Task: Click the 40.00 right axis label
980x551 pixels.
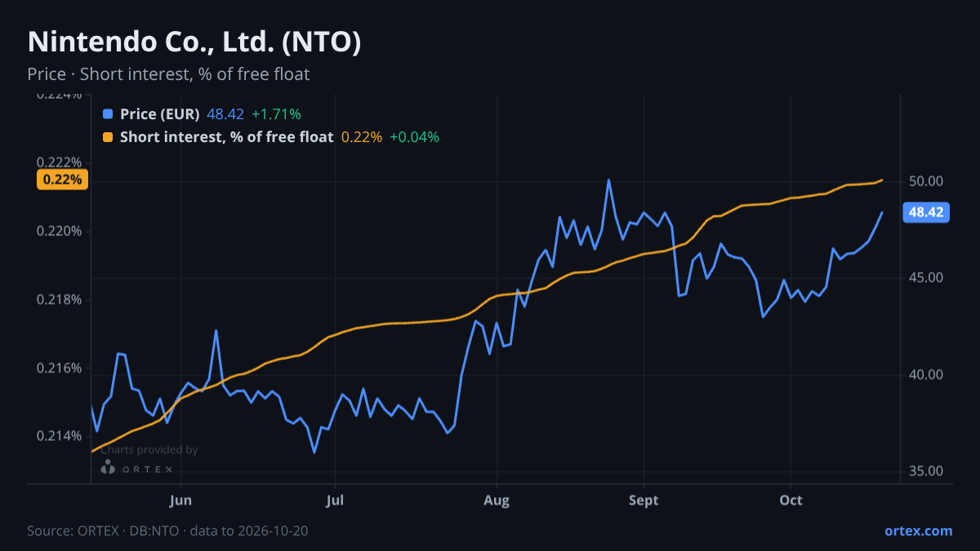Action: coord(926,375)
